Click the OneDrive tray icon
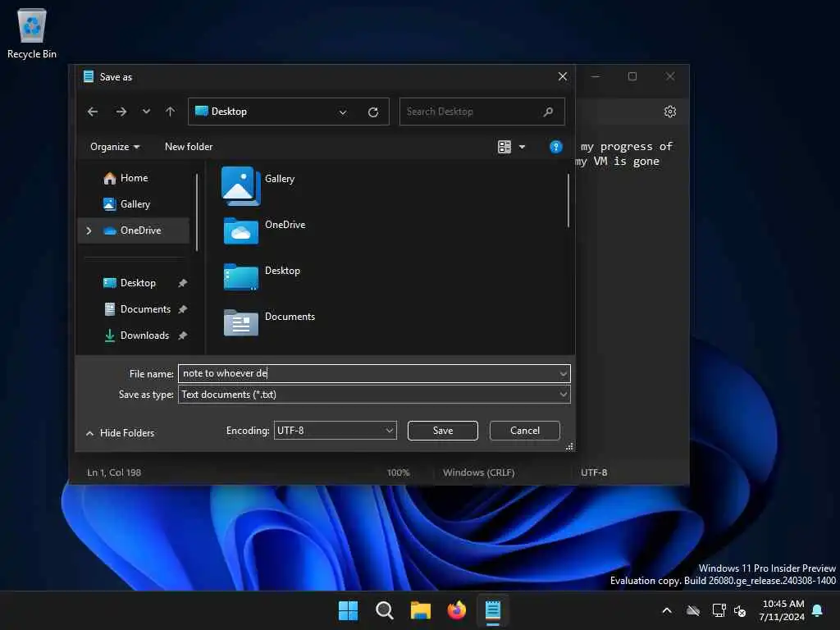Screen dimensions: 840x630 click(x=693, y=610)
